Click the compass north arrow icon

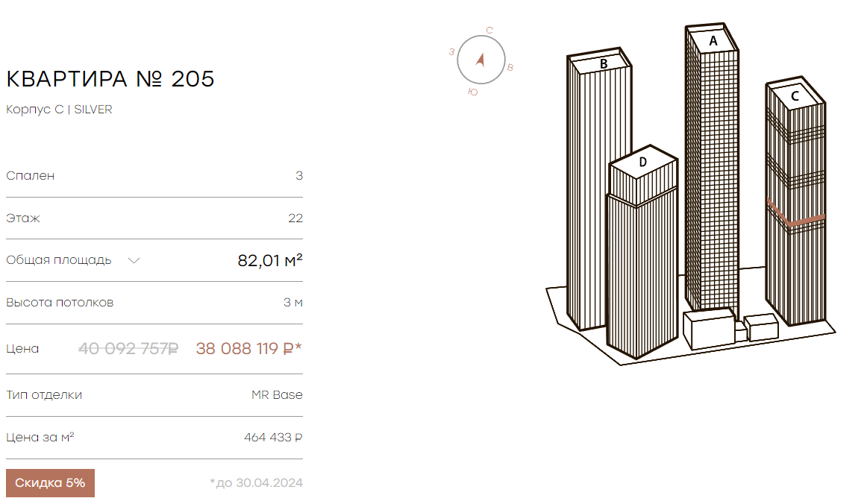point(480,60)
